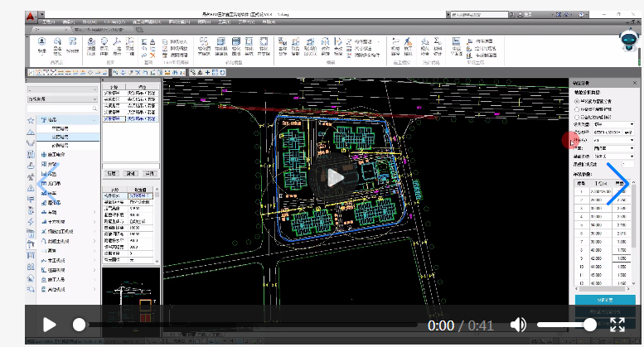Open the 视图 menu in the menu bar
Screen dimensions: 644x347
tap(203, 22)
